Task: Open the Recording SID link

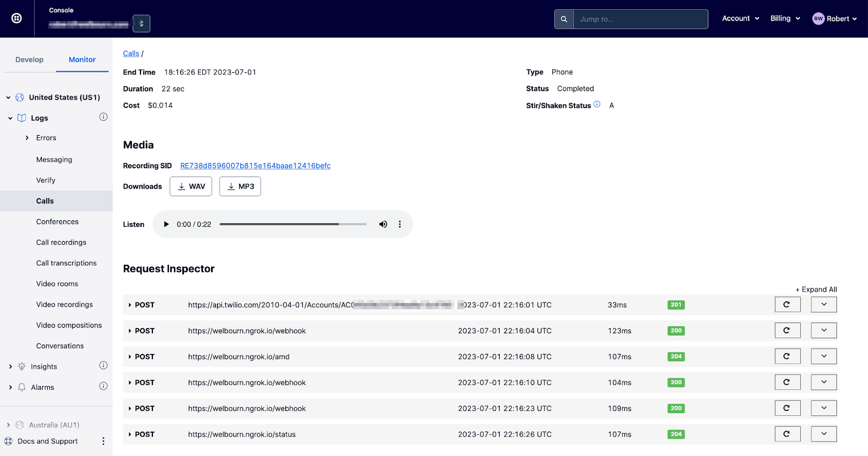Action: [256, 166]
